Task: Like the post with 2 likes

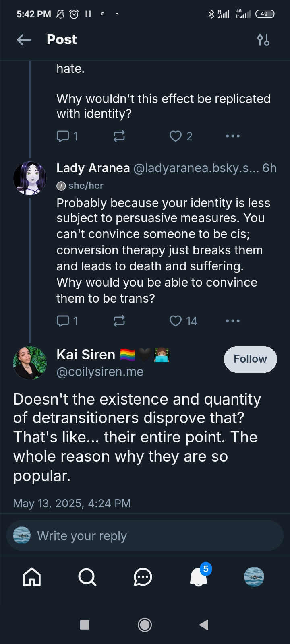Action: click(x=176, y=136)
